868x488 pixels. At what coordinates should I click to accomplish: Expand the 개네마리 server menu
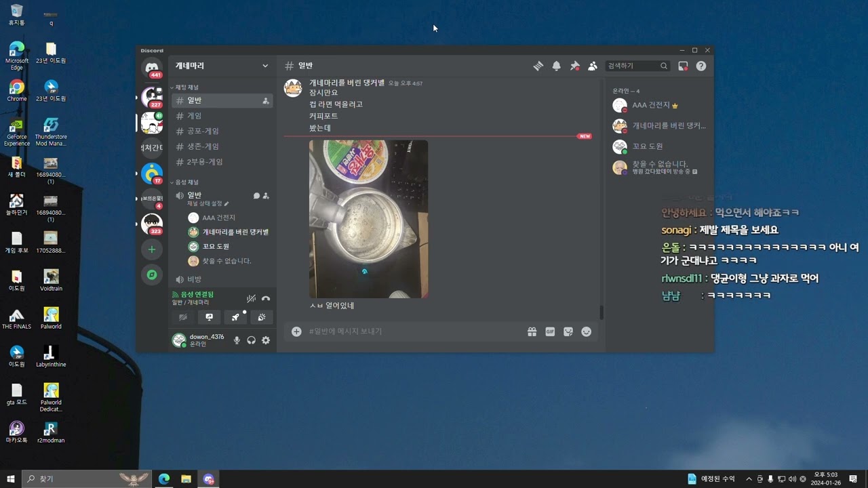[x=222, y=66]
